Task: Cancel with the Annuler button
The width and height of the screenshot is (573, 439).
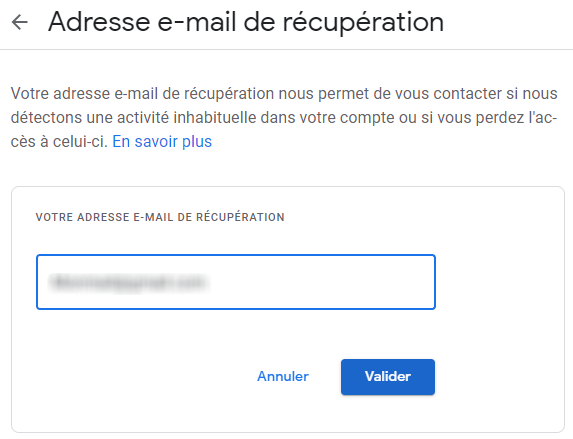Action: [x=283, y=376]
